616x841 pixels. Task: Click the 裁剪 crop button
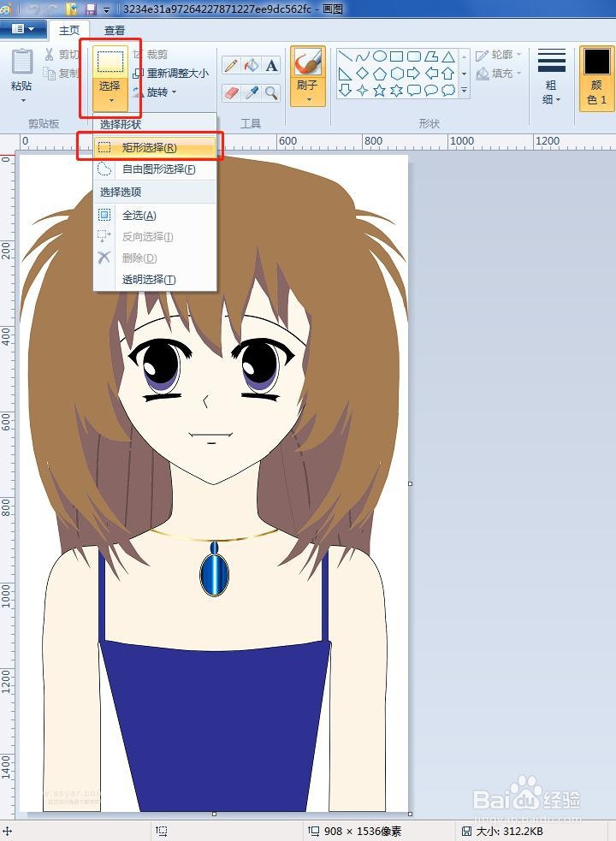[x=151, y=55]
